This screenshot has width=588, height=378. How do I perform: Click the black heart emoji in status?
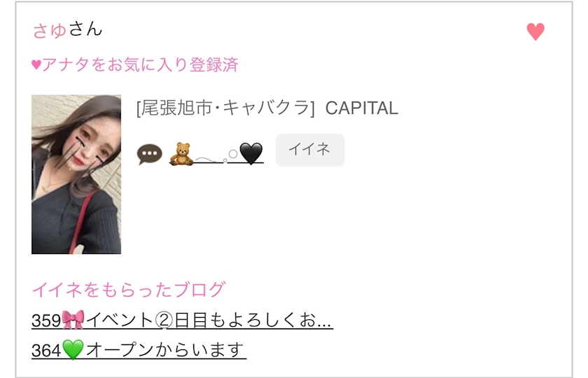point(251,154)
